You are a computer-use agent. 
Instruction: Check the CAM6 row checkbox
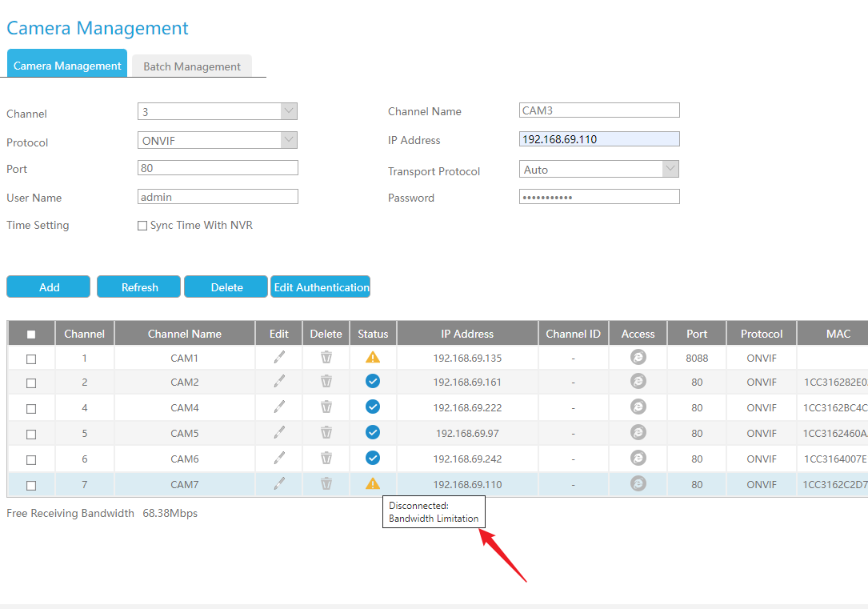31,459
